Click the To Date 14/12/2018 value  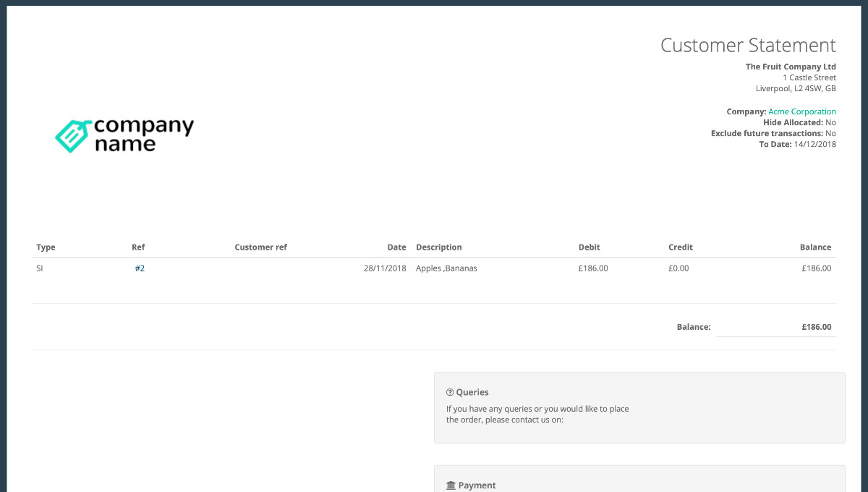tap(814, 144)
